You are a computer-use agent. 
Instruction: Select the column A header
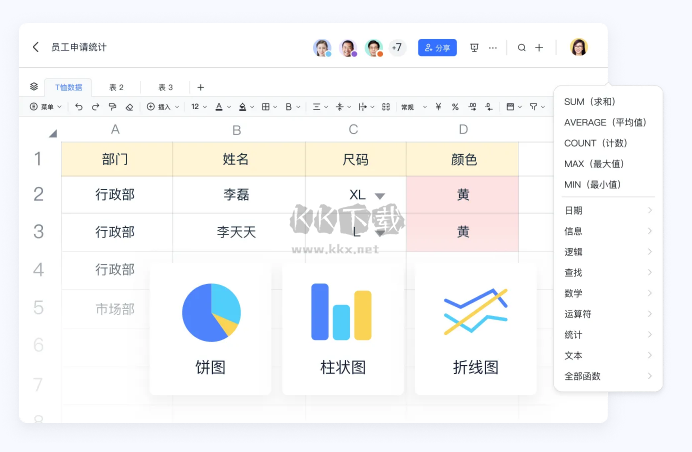[116, 130]
